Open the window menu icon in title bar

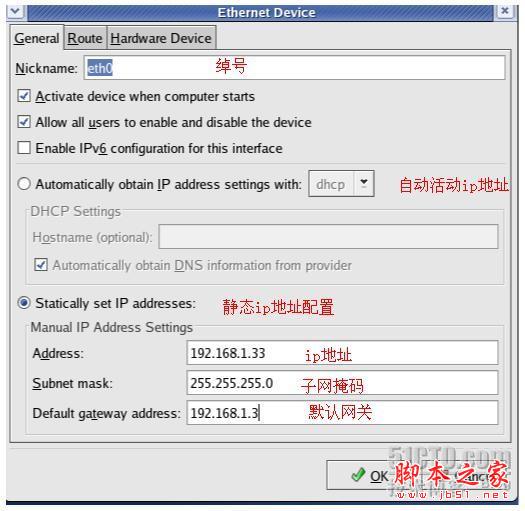tap(16, 11)
